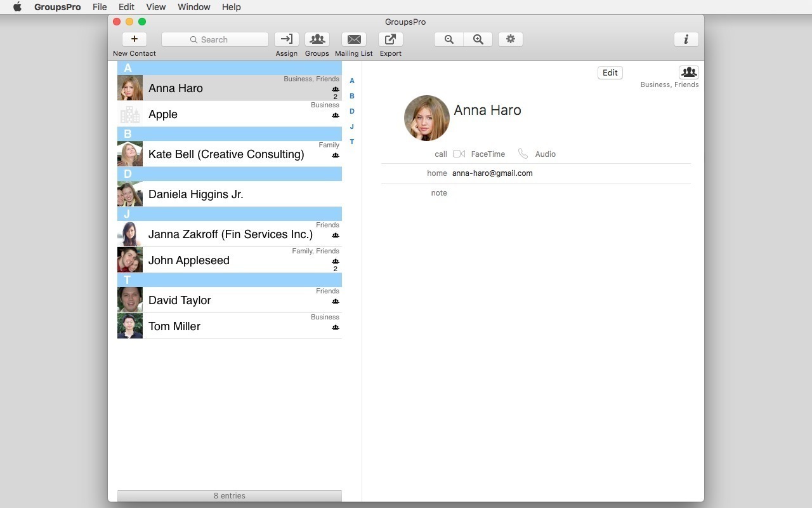Select contact Daniela Higgins Jr.
Viewport: 812px width, 508px height.
coord(230,194)
